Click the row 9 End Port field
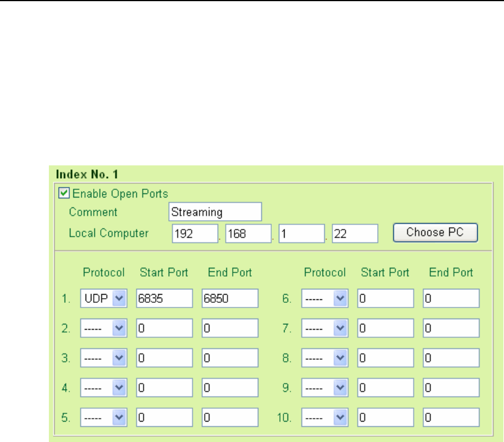The width and height of the screenshot is (504, 442). [451, 388]
